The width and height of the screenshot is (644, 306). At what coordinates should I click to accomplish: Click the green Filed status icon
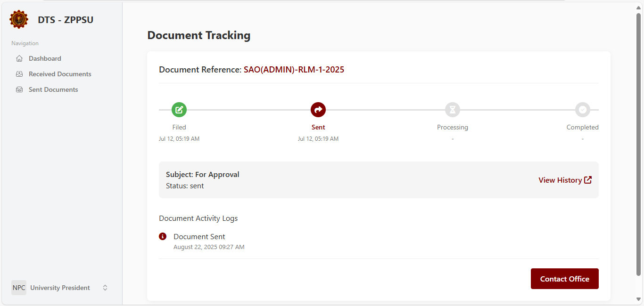point(179,110)
